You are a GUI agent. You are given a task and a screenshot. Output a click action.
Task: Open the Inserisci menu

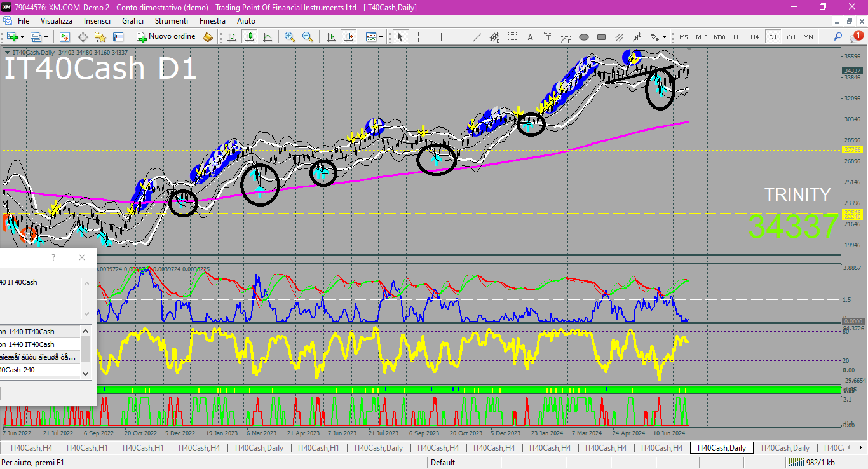pos(97,21)
